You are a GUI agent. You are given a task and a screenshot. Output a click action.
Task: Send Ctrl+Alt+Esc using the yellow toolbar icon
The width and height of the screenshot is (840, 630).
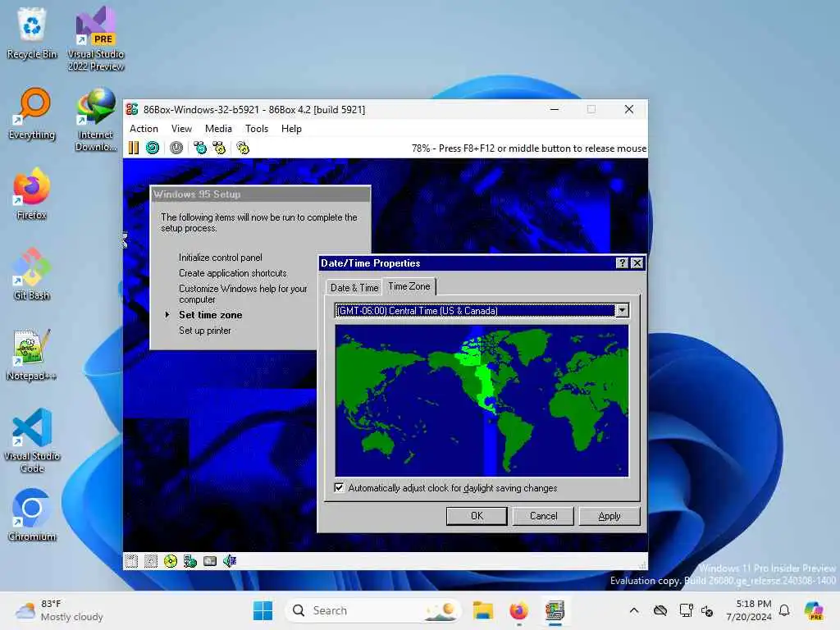219,148
